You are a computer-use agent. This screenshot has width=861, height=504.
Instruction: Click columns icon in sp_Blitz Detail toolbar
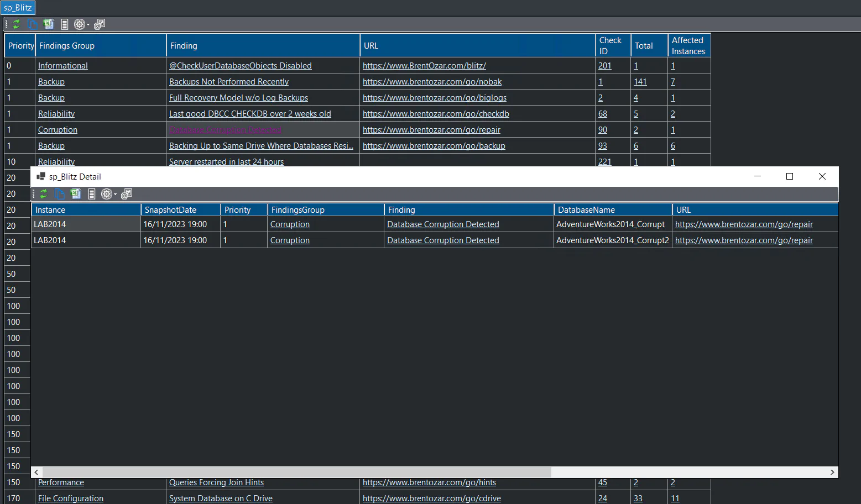click(92, 194)
